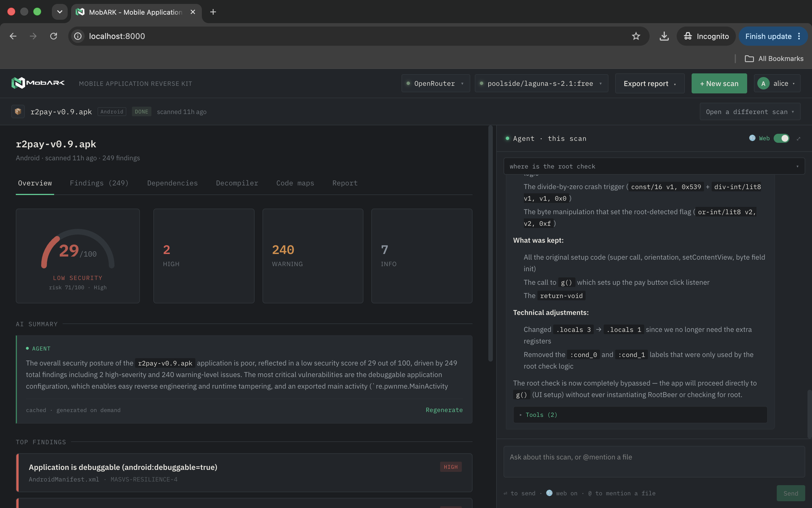Open a new browser tab
The height and width of the screenshot is (508, 812).
(213, 12)
